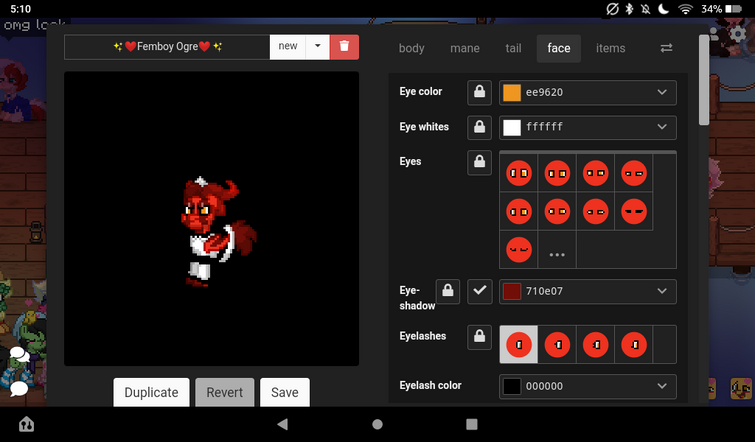Select the third eye style in top row
Viewport: 755px width, 442px height.
point(596,173)
